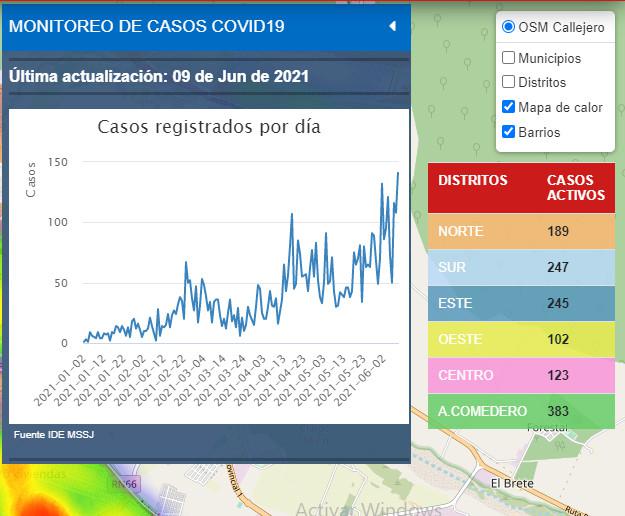Click the Última actualización date text
This screenshot has width=625, height=516.
(x=159, y=76)
